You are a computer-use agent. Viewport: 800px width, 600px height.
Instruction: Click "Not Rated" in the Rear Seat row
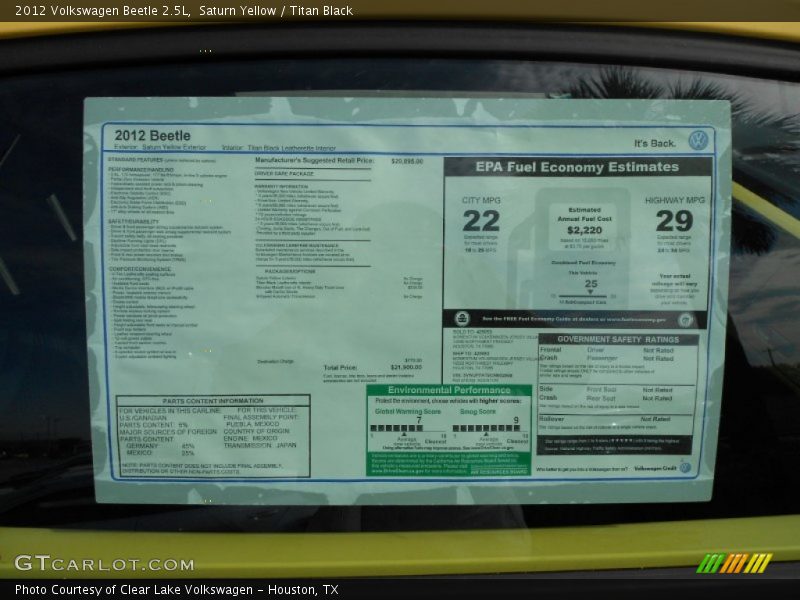(x=657, y=398)
